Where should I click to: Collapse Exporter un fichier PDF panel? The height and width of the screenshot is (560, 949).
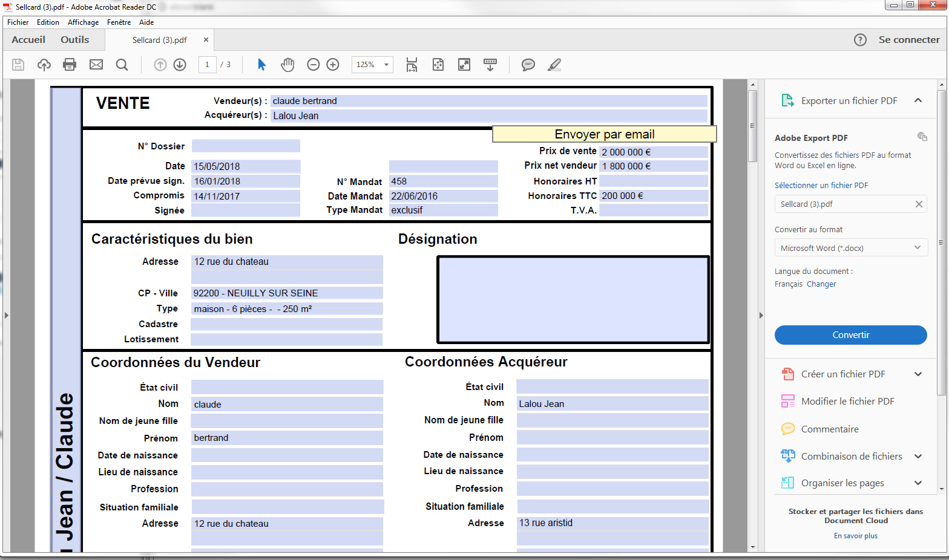918,100
